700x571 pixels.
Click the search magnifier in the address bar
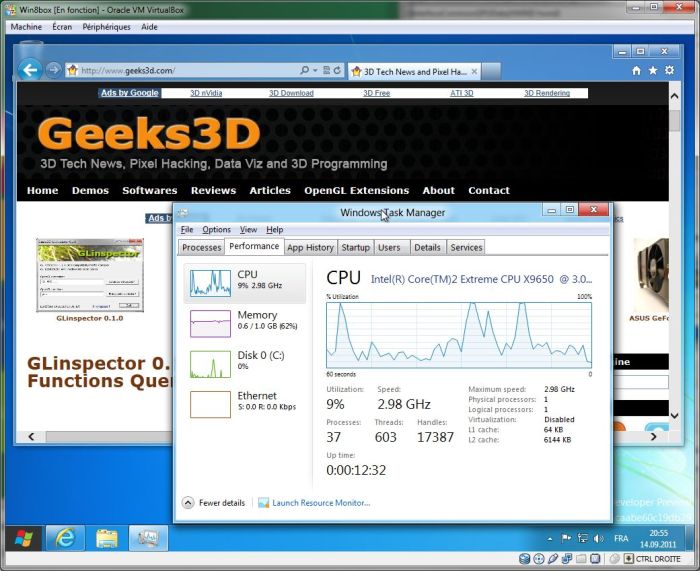(x=305, y=70)
